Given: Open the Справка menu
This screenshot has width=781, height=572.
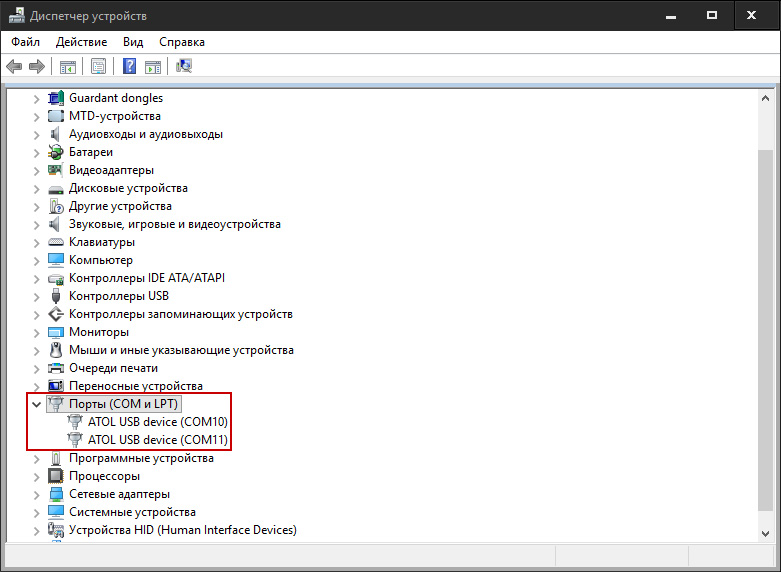Looking at the screenshot, I should point(182,42).
